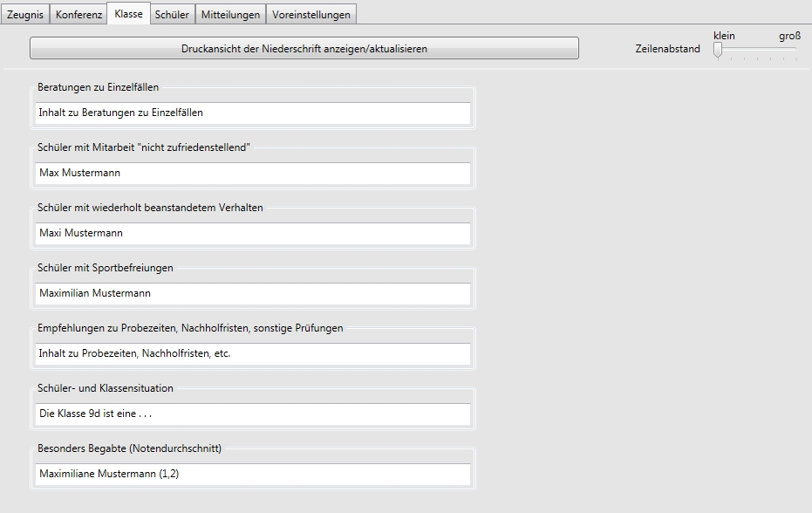
Task: Open the Mitteilungen tab
Action: tap(229, 15)
